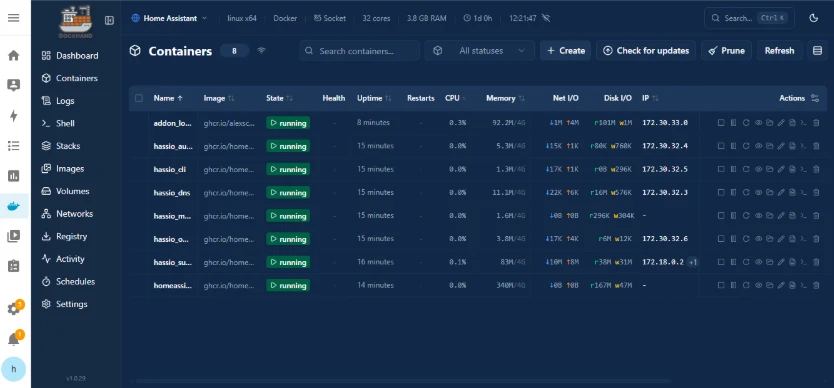Viewport: 834px width, 388px height.
Task: Focus the Search containers input field
Action: pyautogui.click(x=360, y=51)
